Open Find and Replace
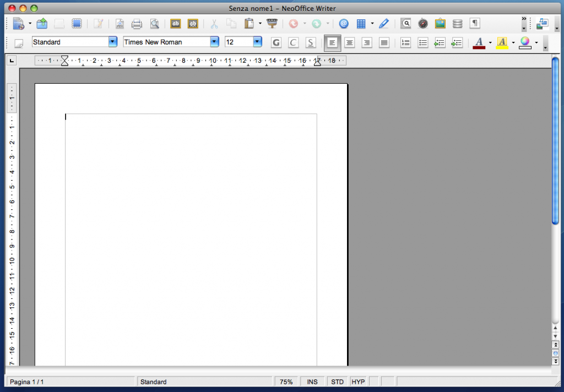The image size is (564, 392). (x=406, y=24)
